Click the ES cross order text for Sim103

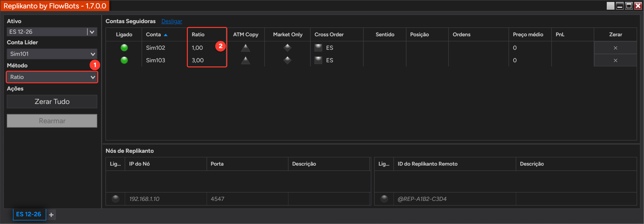point(330,60)
